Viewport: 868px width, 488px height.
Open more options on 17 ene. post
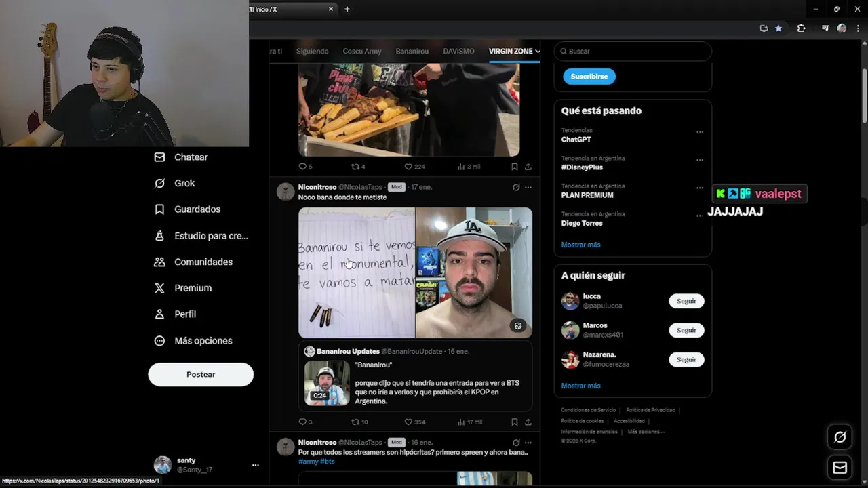(x=528, y=187)
